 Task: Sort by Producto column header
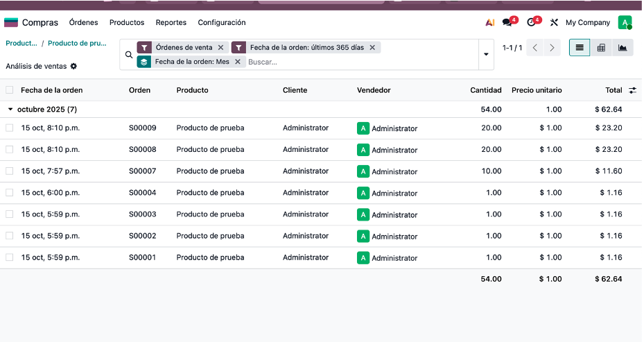(192, 90)
